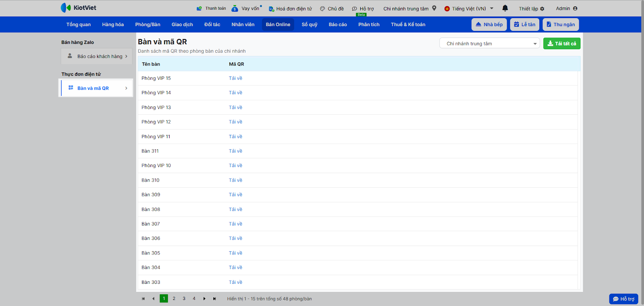Image resolution: width=644 pixels, height=306 pixels.
Task: Expand the Chi nhánh trung tâm combo box
Action: tap(535, 44)
